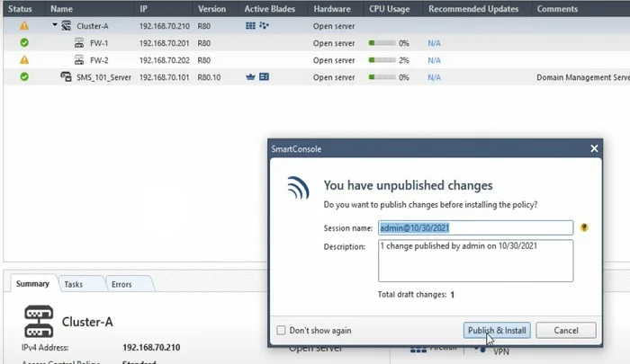Click version cell R80.10
The image size is (630, 364).
pyautogui.click(x=209, y=77)
